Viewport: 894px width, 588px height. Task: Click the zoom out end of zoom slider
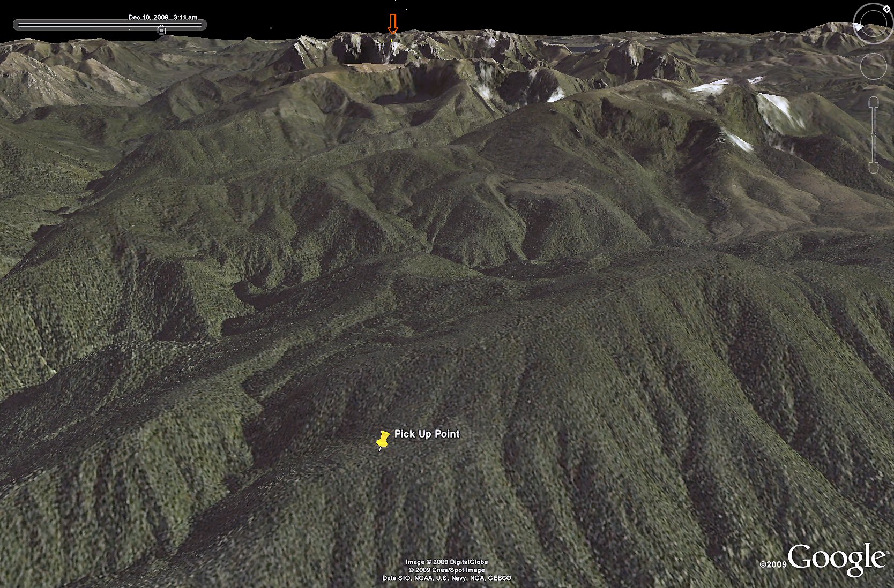coord(874,168)
